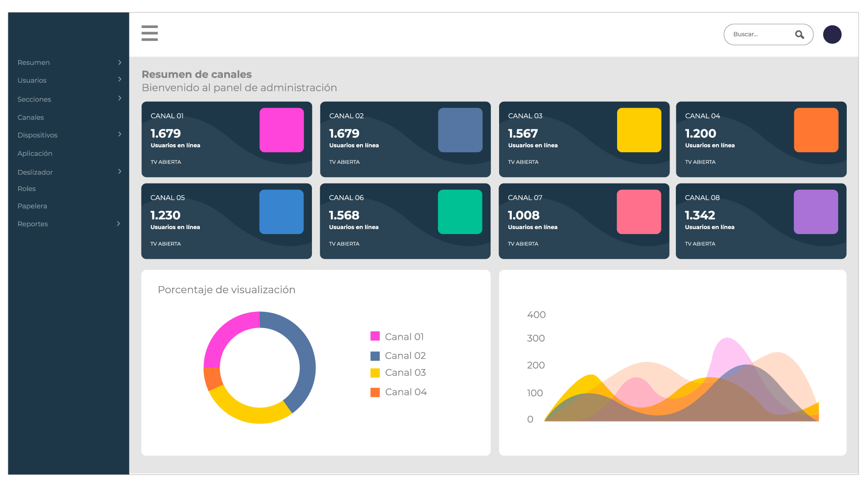Click the Canal 02 legend swatch
The image size is (868, 488).
(x=375, y=356)
